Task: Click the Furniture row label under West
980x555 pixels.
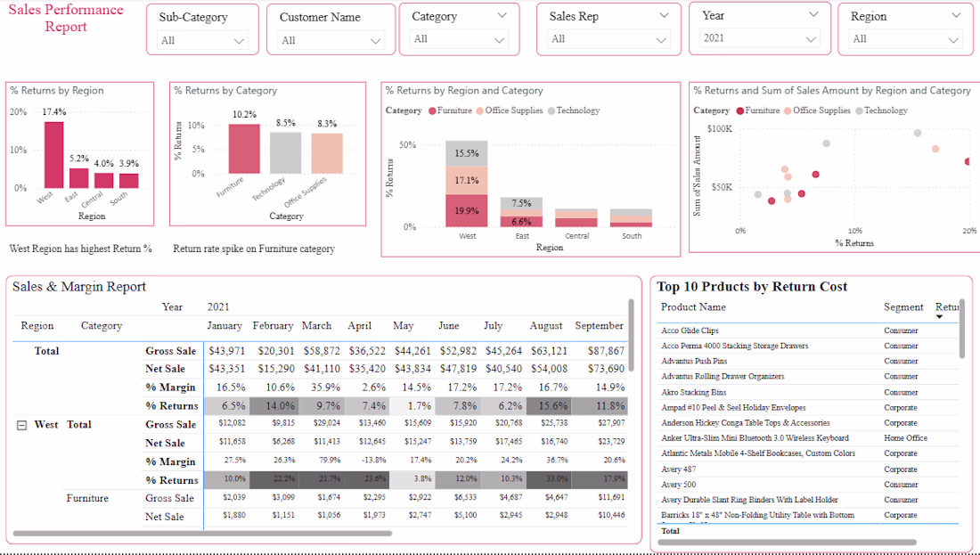Action: coord(87,499)
